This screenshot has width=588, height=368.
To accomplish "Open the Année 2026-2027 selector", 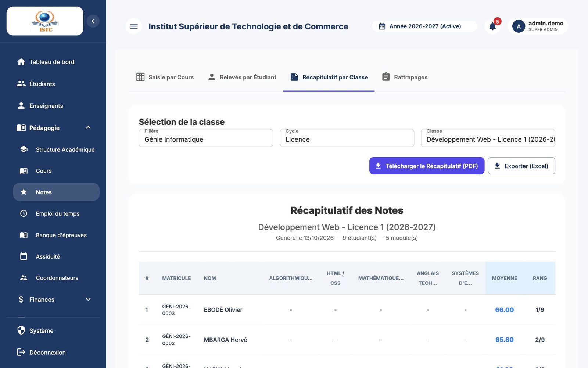I will 424,26.
